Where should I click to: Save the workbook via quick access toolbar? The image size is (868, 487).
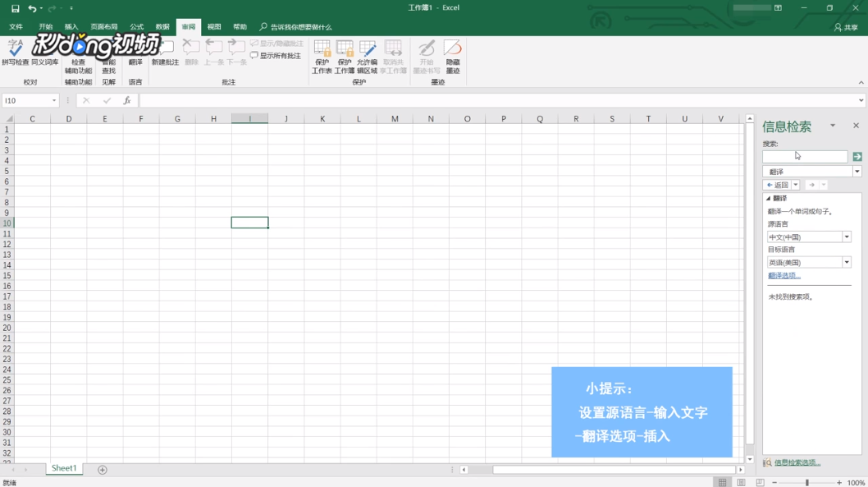click(15, 8)
